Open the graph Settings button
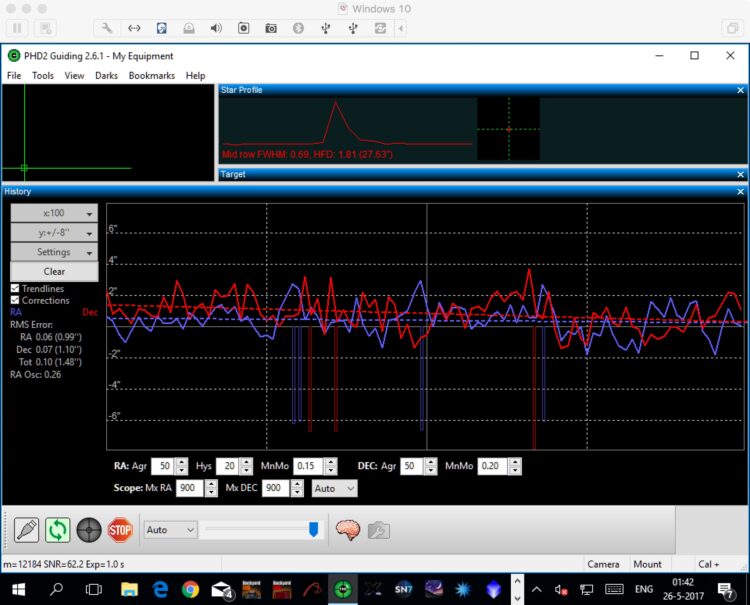The width and height of the screenshot is (750, 605). click(x=54, y=252)
